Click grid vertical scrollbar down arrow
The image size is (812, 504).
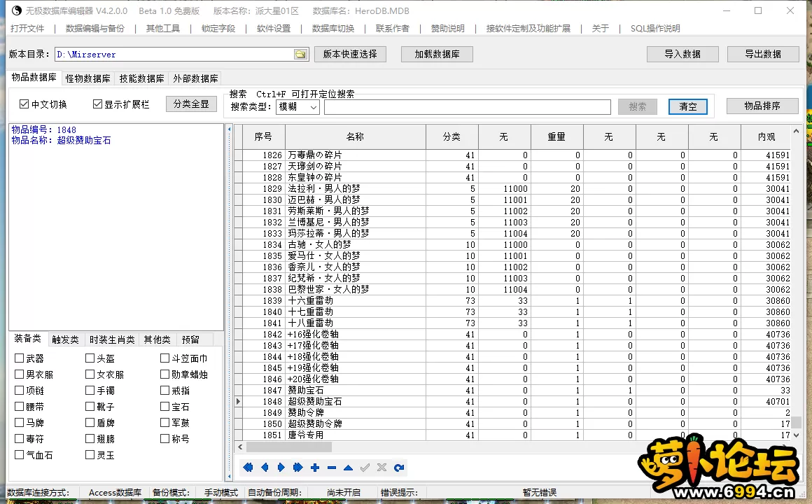(797, 435)
